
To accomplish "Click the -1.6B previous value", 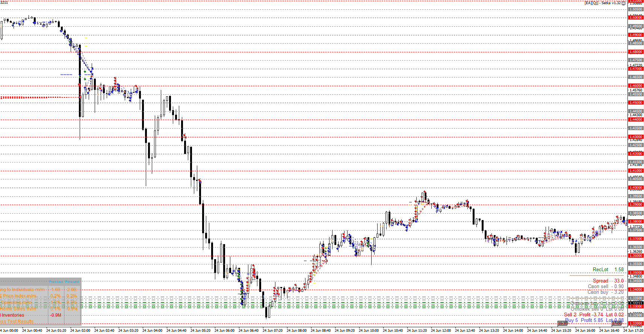I will [x=56, y=290].
